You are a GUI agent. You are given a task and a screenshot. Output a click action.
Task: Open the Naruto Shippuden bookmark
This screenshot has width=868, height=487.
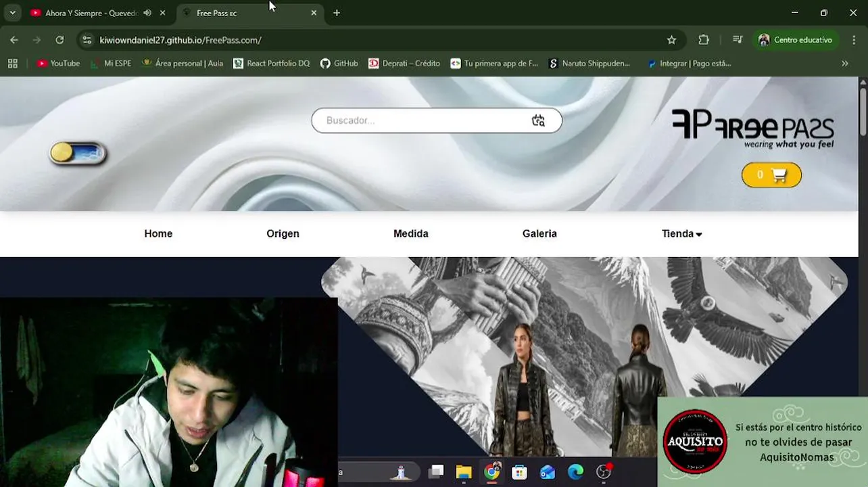(x=589, y=64)
